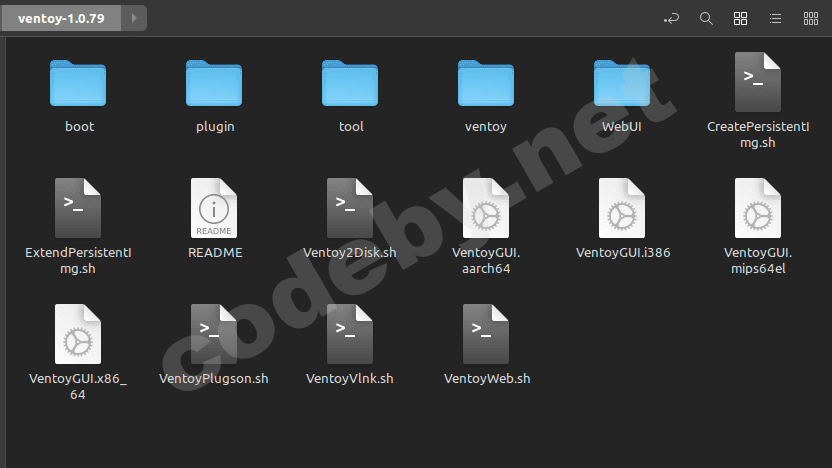Select the README file icon
Viewport: 832px width, 468px height.
[x=214, y=208]
